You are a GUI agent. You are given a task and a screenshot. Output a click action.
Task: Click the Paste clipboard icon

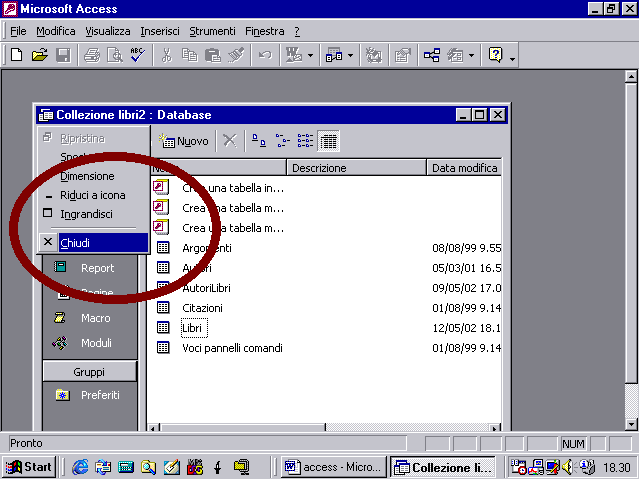212,55
